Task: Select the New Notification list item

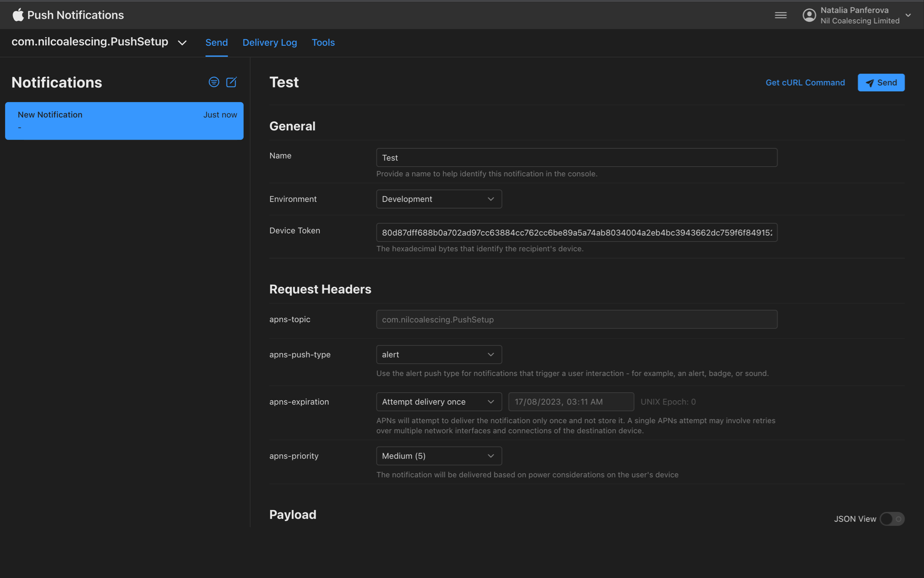Action: (x=124, y=121)
